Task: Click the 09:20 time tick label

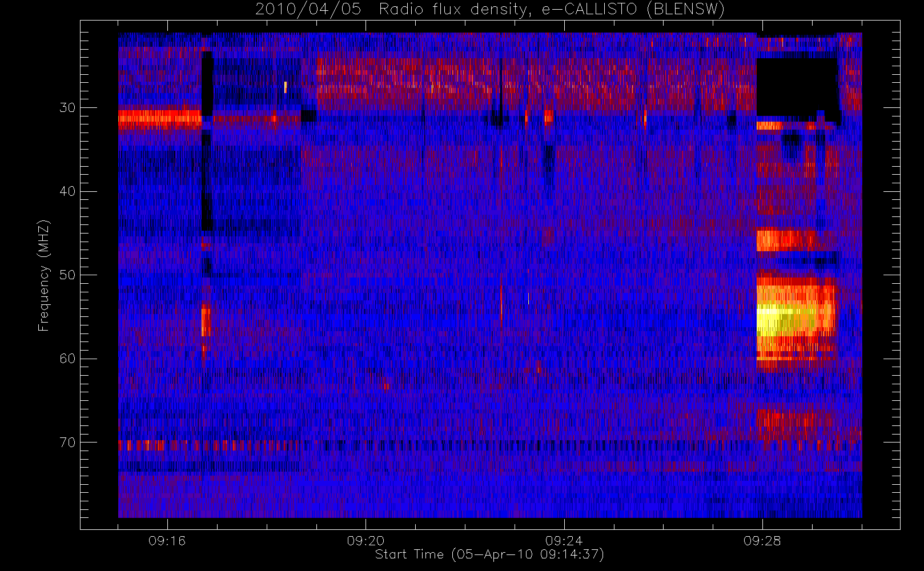Action: [x=365, y=540]
